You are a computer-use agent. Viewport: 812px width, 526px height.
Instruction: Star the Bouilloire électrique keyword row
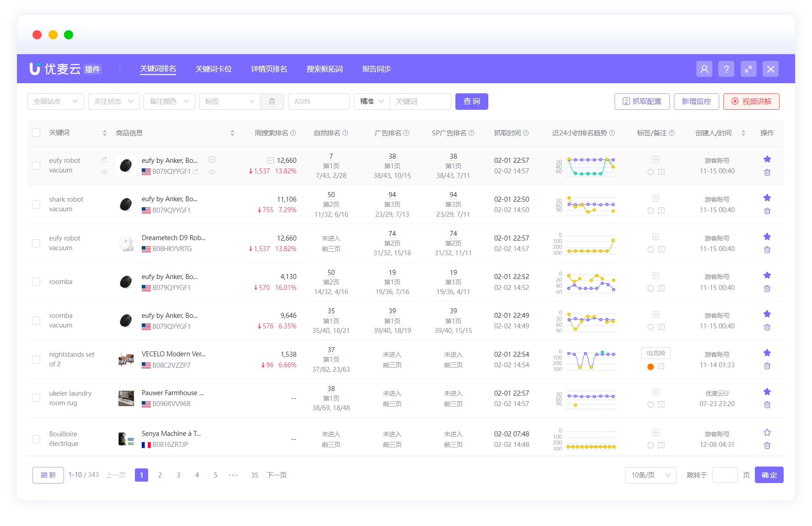767,433
